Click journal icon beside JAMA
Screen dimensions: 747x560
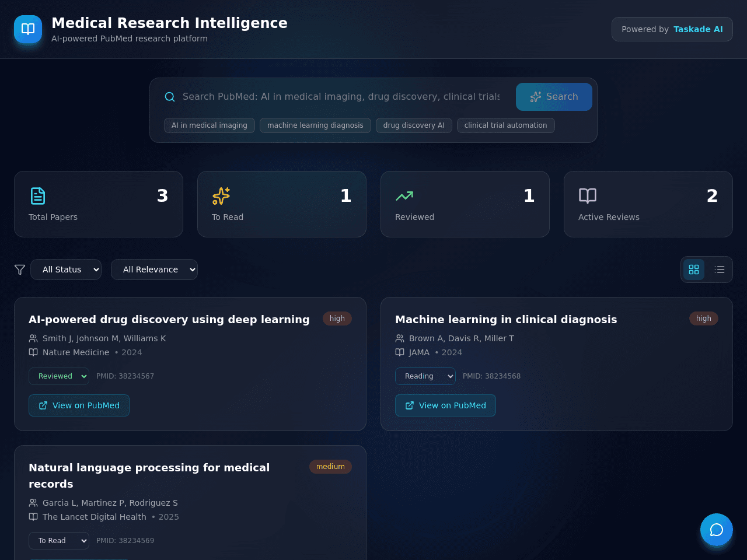click(x=400, y=352)
